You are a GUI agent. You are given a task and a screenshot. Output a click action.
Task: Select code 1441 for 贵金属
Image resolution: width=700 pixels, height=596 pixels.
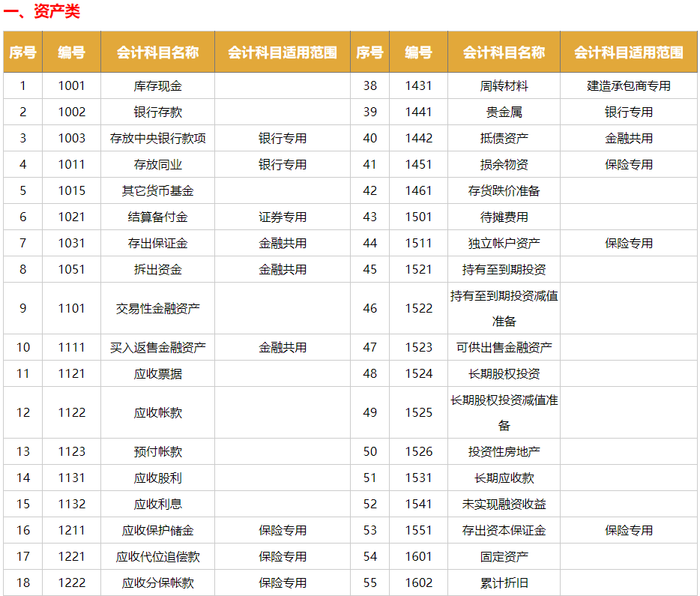tap(417, 112)
